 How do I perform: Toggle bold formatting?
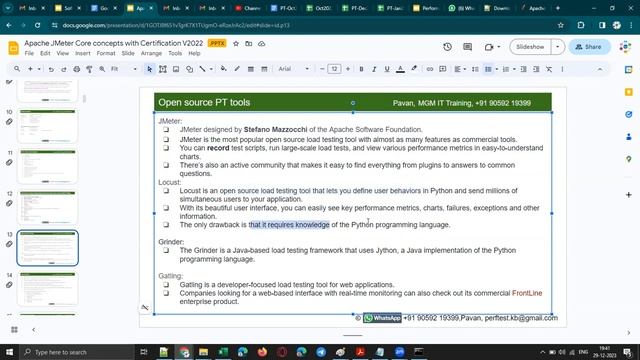[x=361, y=69]
